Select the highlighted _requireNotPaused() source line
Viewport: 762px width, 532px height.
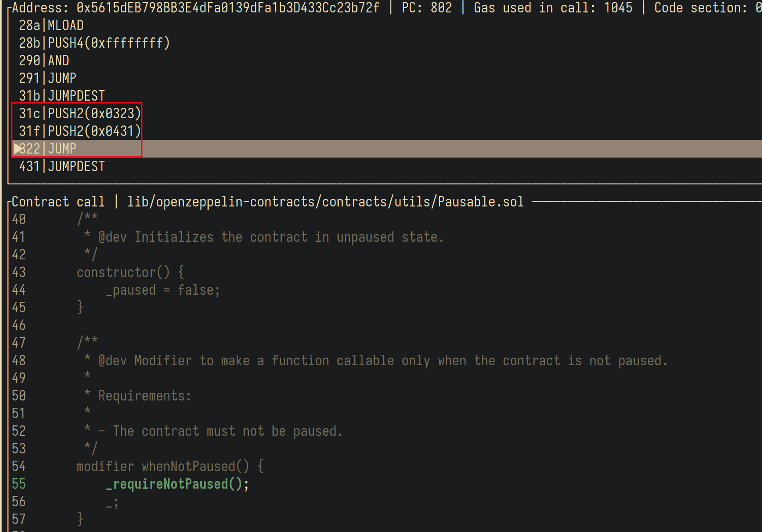coord(177,484)
